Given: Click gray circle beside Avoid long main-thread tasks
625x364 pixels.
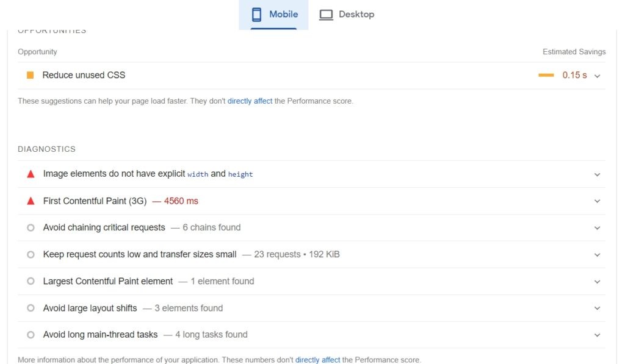Looking at the screenshot, I should (31, 335).
